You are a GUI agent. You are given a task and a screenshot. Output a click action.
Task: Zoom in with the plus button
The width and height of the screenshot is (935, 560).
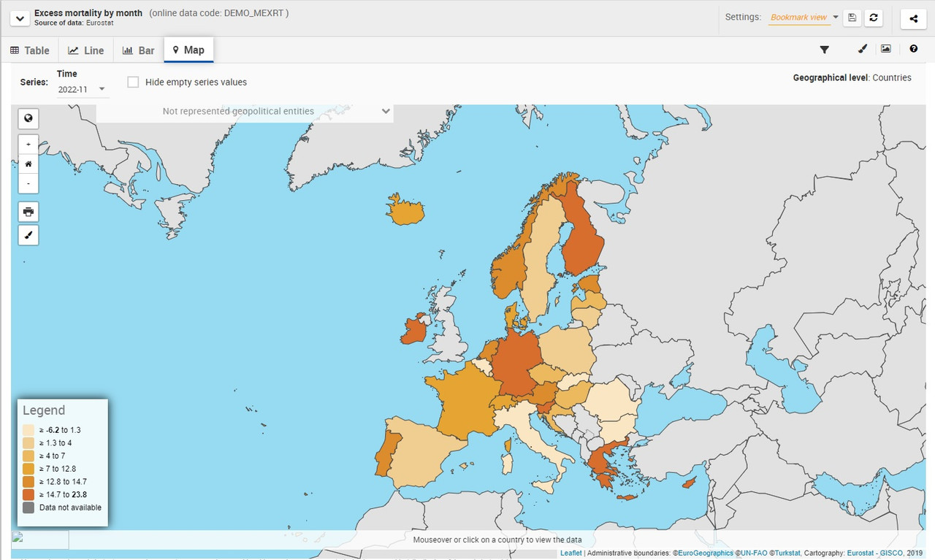[x=28, y=145]
